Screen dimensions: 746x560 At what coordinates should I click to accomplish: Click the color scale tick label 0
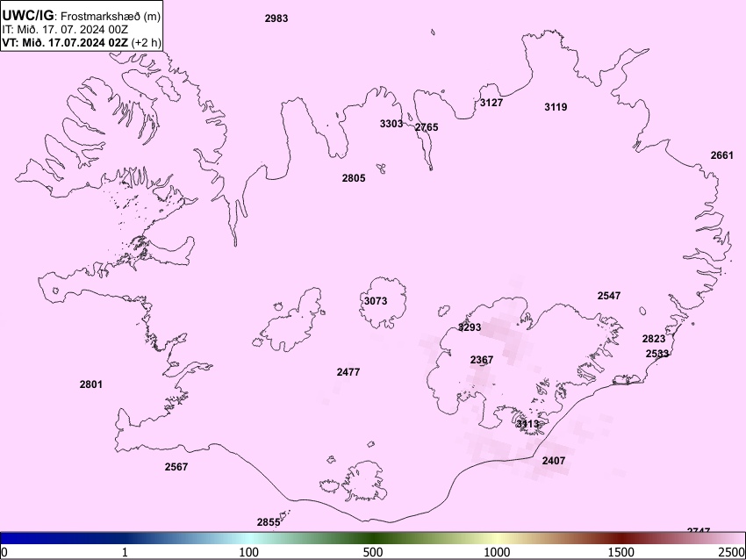4,552
